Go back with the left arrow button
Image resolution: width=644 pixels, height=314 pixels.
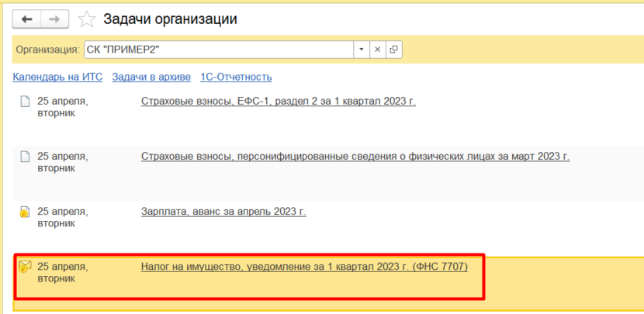[x=26, y=18]
